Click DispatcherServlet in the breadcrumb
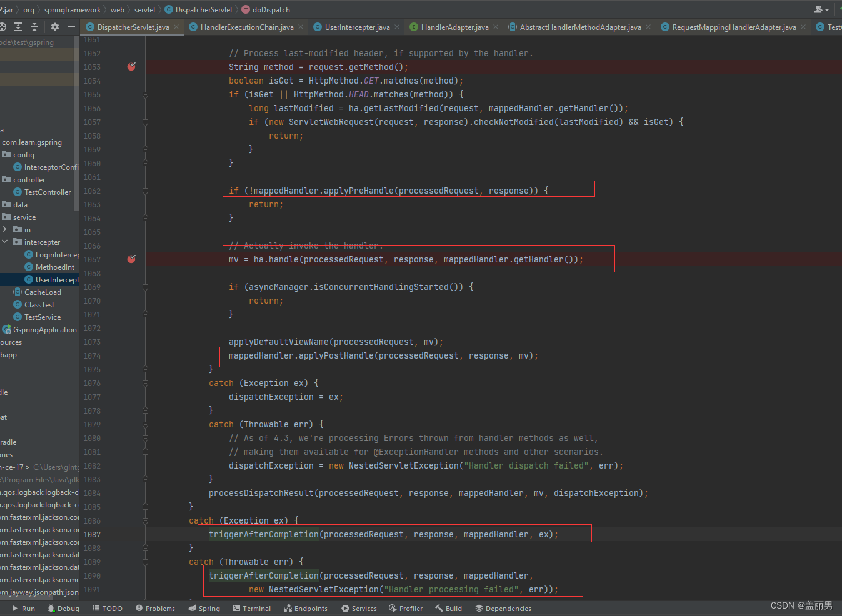The height and width of the screenshot is (616, 842). point(199,10)
